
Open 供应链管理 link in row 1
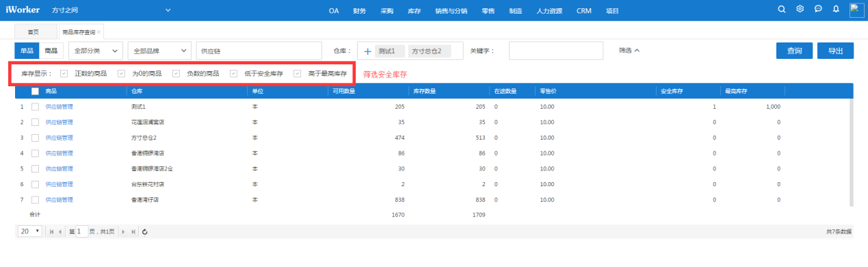59,107
